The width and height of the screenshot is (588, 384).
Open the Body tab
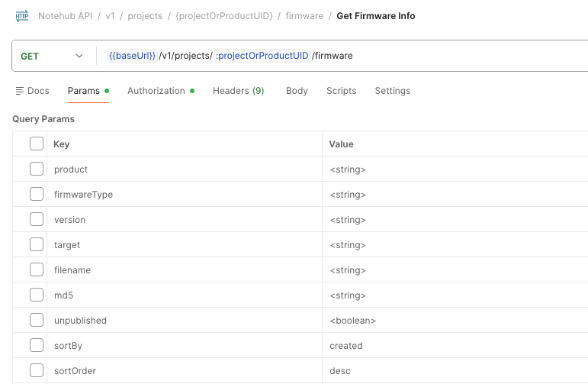coord(297,91)
